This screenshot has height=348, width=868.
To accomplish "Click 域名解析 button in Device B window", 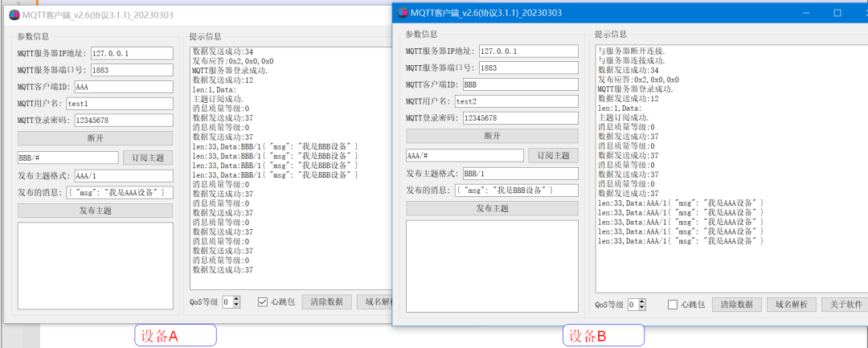I will 792,305.
